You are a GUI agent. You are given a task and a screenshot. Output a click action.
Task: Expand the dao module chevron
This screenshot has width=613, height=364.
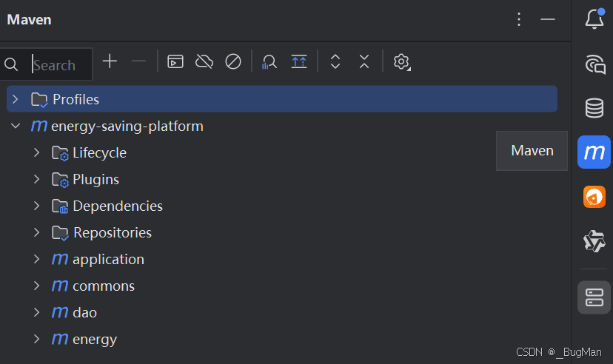(36, 312)
